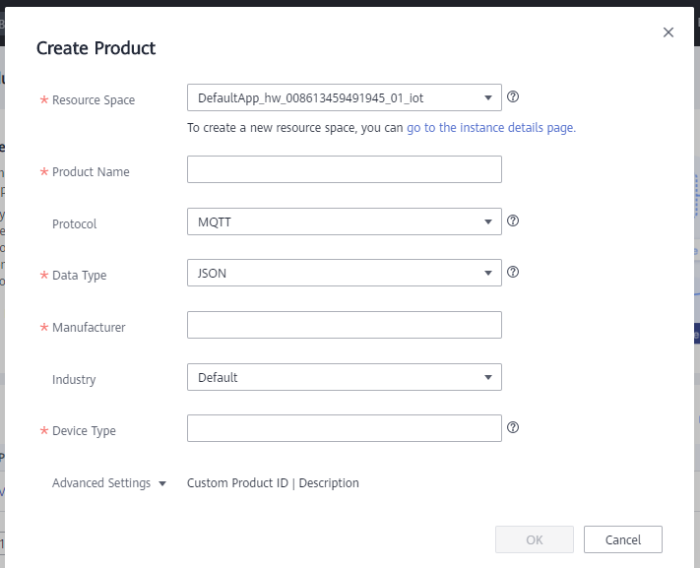
Task: Open the Resource Space dropdown
Action: tap(343, 98)
